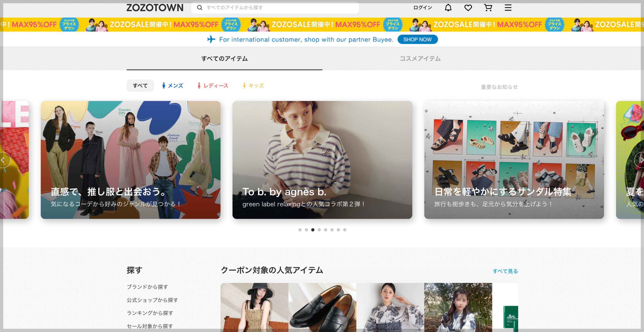Open the shopping cart
Viewport: 644px width, 332px height.
point(488,8)
